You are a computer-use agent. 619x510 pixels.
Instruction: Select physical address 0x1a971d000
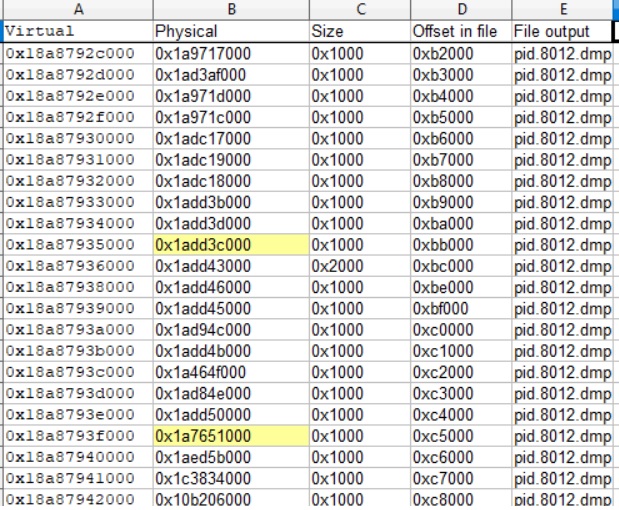(231, 96)
